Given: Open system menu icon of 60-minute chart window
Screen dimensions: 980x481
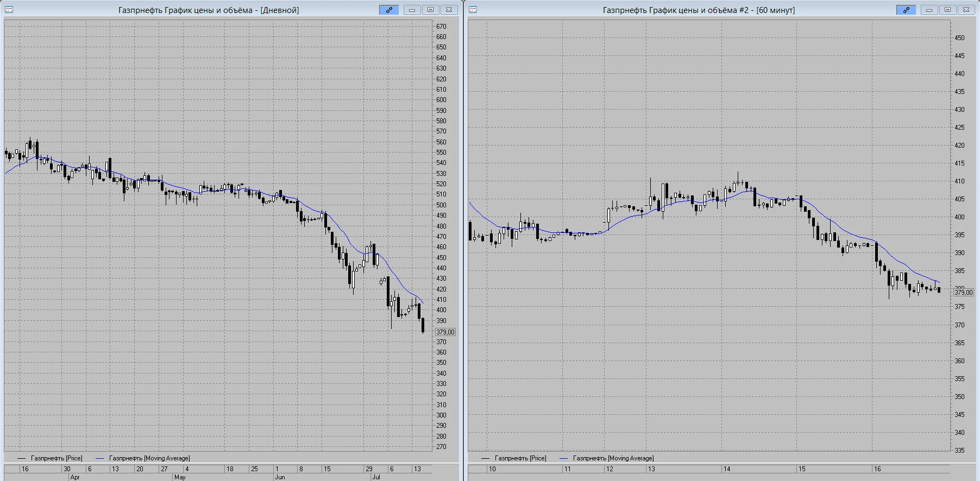Looking at the screenshot, I should pyautogui.click(x=473, y=10).
